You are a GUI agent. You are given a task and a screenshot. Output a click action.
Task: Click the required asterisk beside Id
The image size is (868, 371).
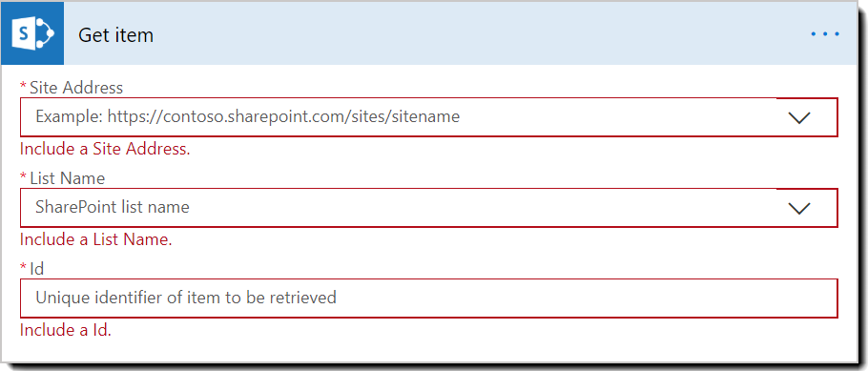pos(23,267)
